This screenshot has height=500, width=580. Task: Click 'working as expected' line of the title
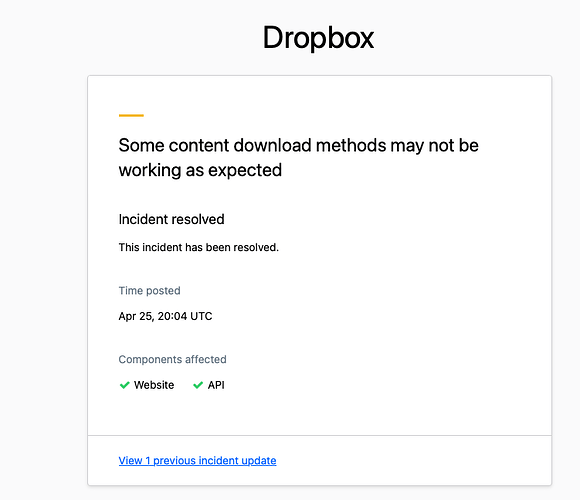tap(200, 170)
